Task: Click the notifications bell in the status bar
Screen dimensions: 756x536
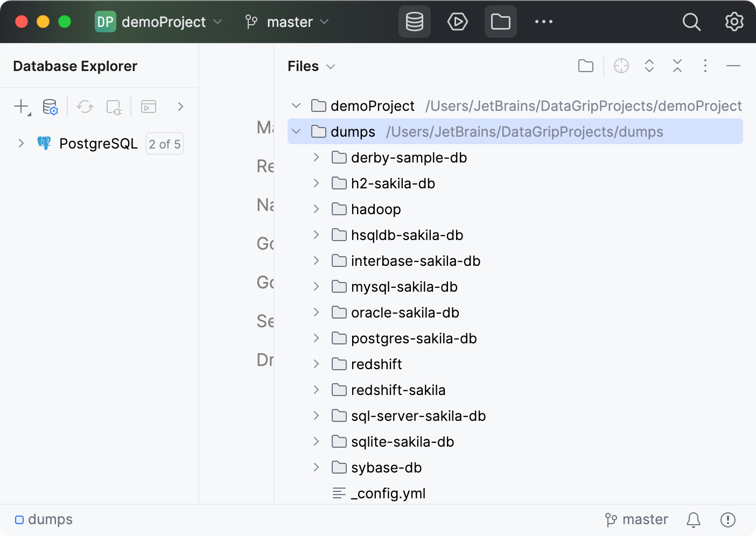Action: [693, 519]
